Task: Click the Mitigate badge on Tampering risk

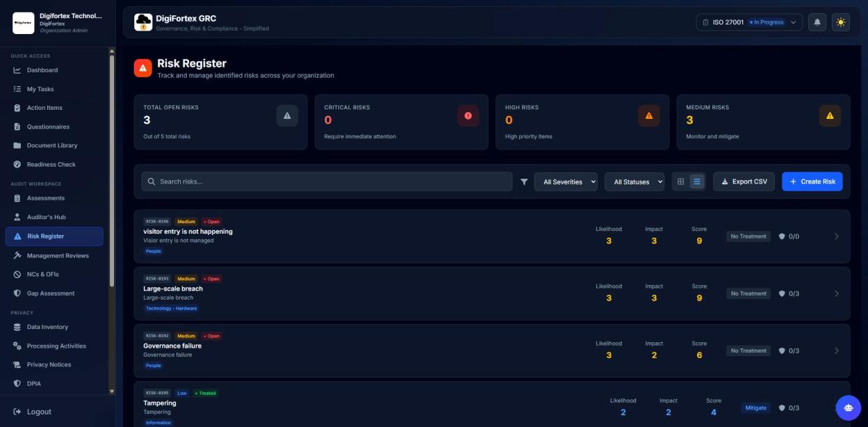Action: [755, 408]
